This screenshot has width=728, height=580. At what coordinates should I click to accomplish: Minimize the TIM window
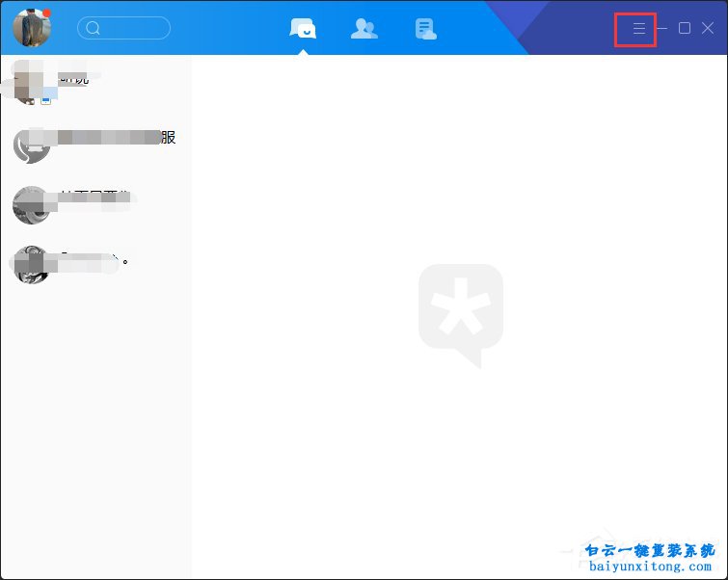pos(662,29)
